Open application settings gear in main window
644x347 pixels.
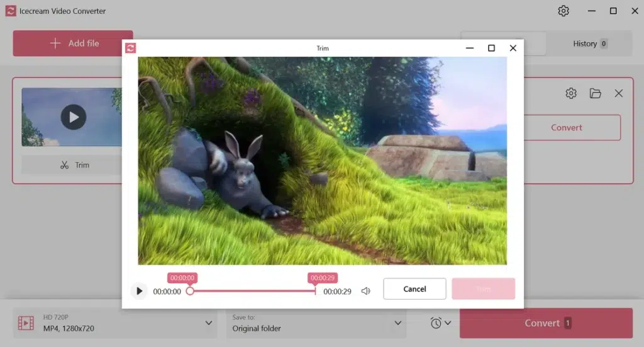pos(563,11)
